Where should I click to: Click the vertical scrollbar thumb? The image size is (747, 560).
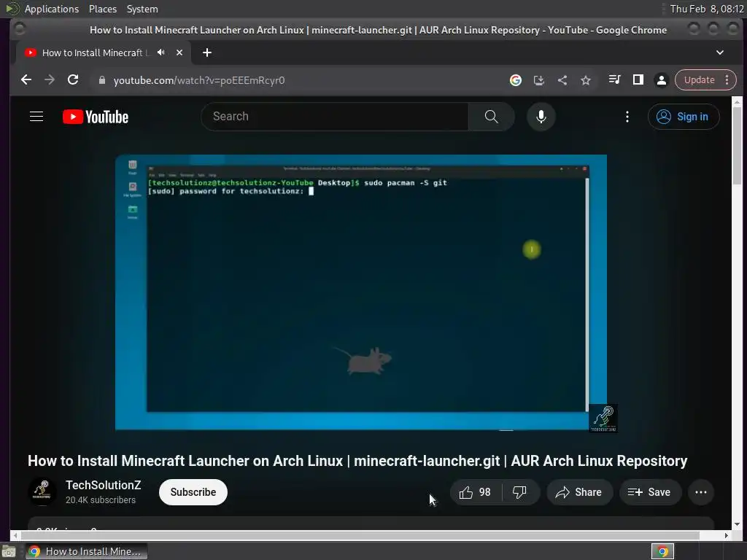pos(737,145)
